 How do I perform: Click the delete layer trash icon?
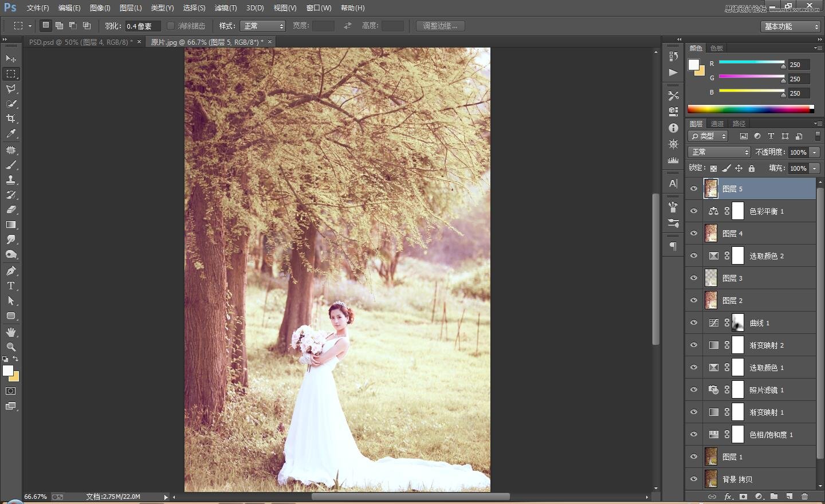804,497
